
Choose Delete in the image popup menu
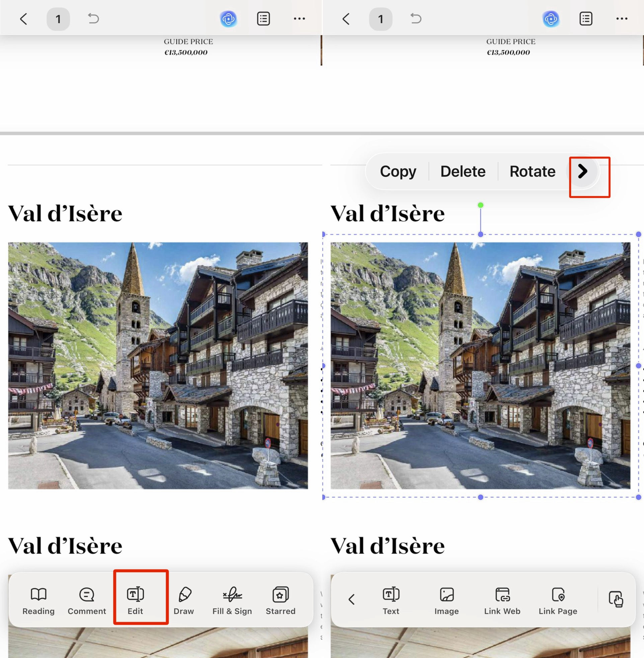pyautogui.click(x=463, y=171)
